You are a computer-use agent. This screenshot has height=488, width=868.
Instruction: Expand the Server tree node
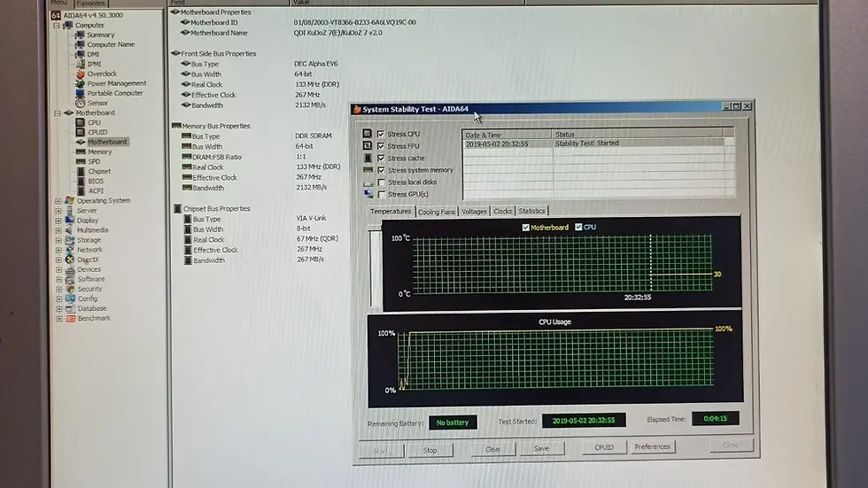point(58,211)
